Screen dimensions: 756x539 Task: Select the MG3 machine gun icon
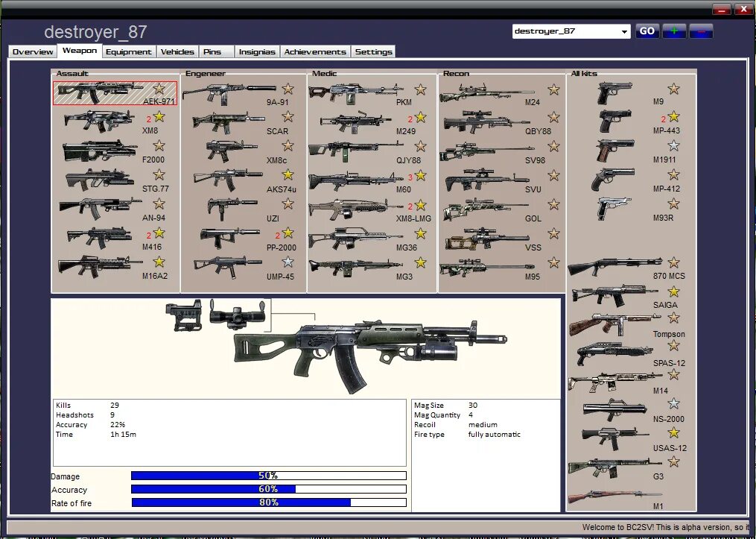[356, 268]
